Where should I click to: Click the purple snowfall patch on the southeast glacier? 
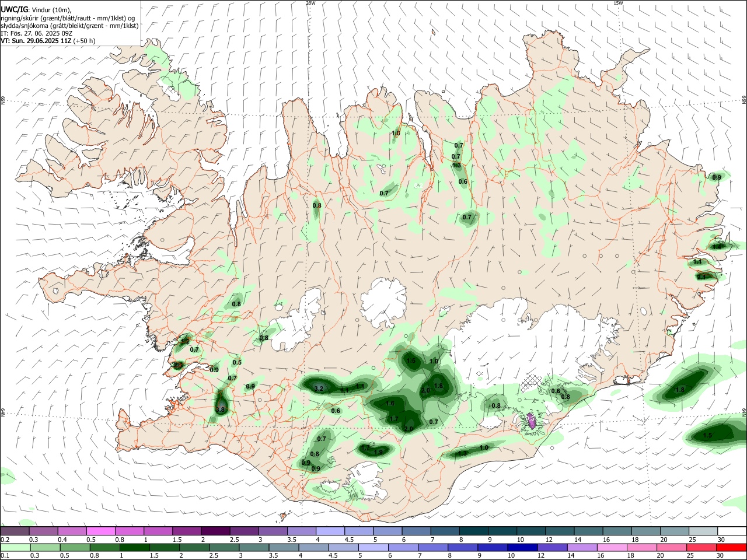click(531, 421)
